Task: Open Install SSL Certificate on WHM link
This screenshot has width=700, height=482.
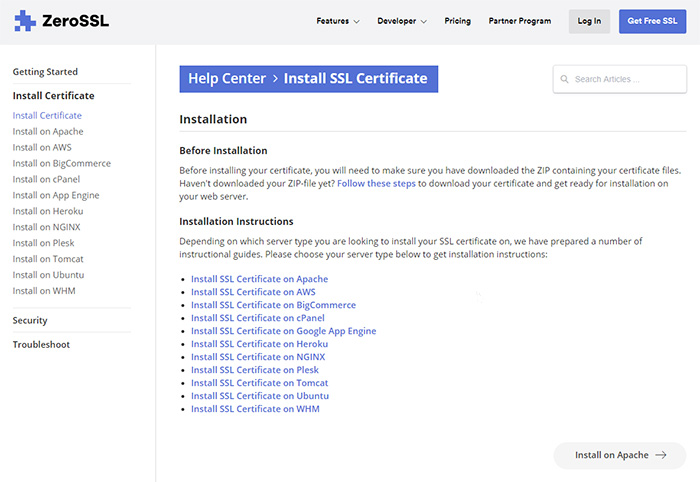Action: click(x=255, y=409)
